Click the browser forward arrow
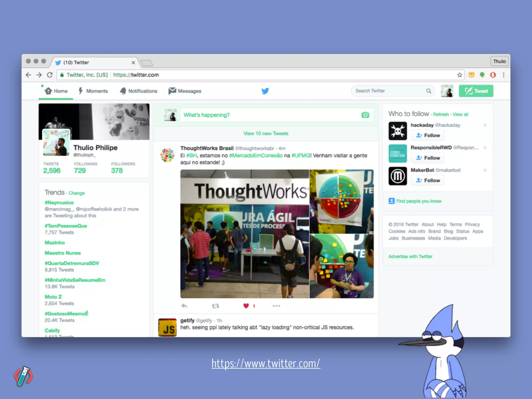Viewport: 532px width, 399px height. click(x=39, y=75)
